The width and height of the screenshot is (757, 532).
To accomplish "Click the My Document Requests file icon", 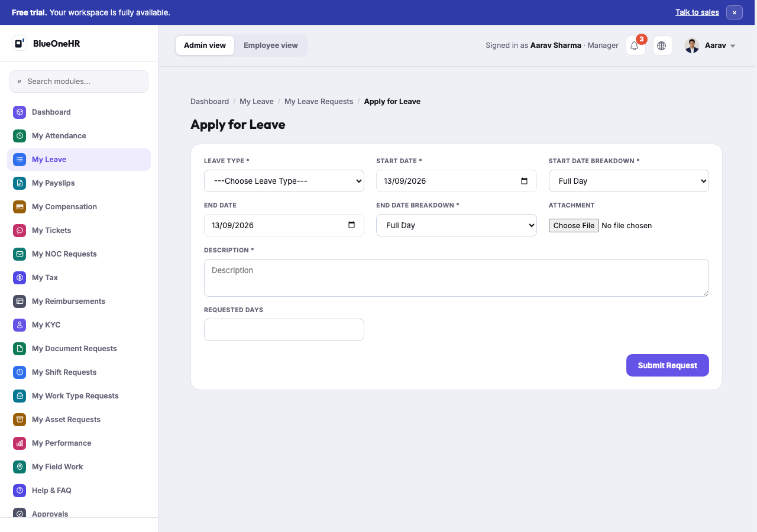I will [x=20, y=349].
